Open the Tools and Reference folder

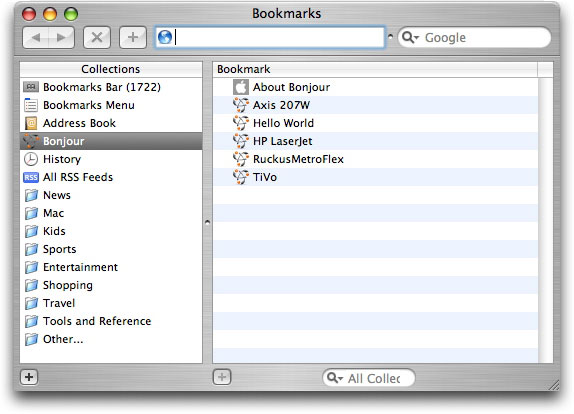tap(111, 321)
